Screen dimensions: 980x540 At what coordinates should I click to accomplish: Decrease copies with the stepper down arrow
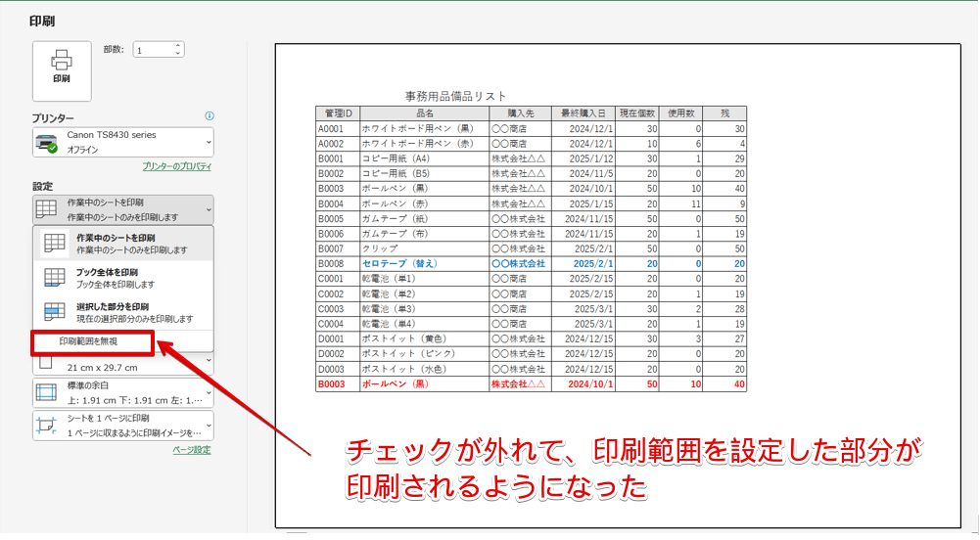[x=178, y=54]
